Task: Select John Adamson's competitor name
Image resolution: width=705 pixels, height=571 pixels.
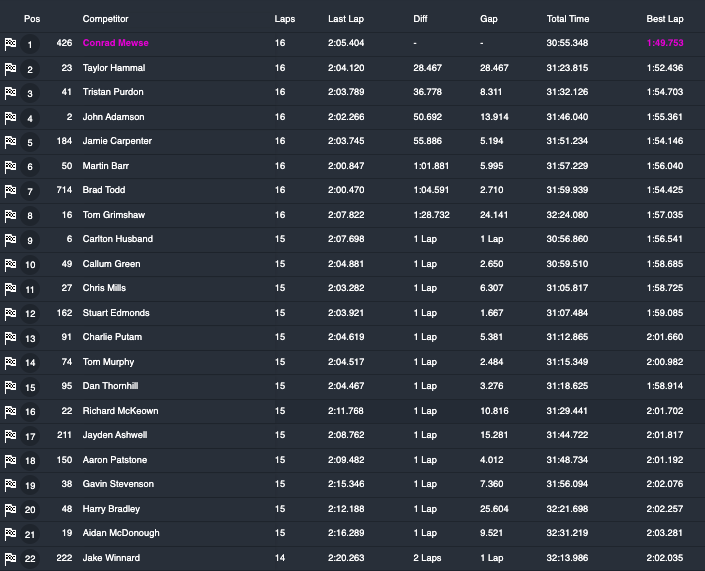Action: pos(113,117)
